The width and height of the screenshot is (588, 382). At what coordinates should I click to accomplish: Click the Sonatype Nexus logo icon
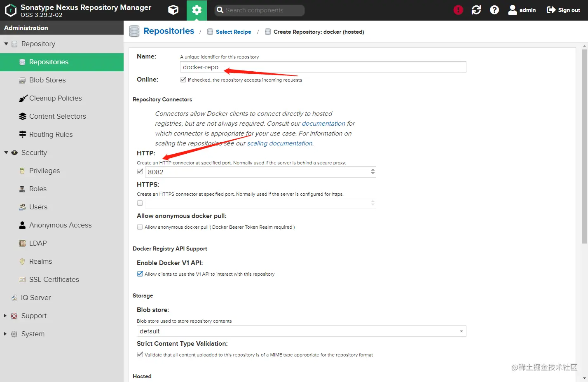(10, 10)
